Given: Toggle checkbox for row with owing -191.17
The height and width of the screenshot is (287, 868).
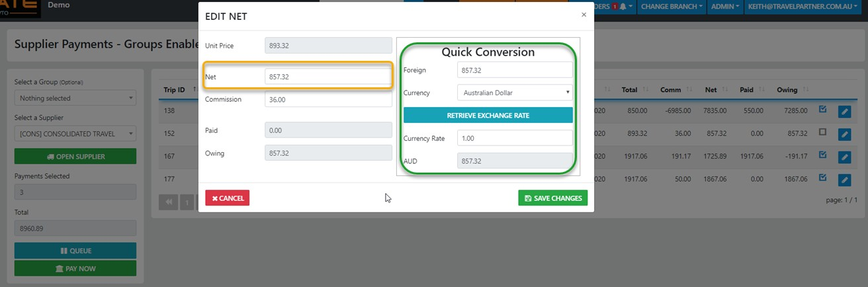Looking at the screenshot, I should [x=823, y=155].
